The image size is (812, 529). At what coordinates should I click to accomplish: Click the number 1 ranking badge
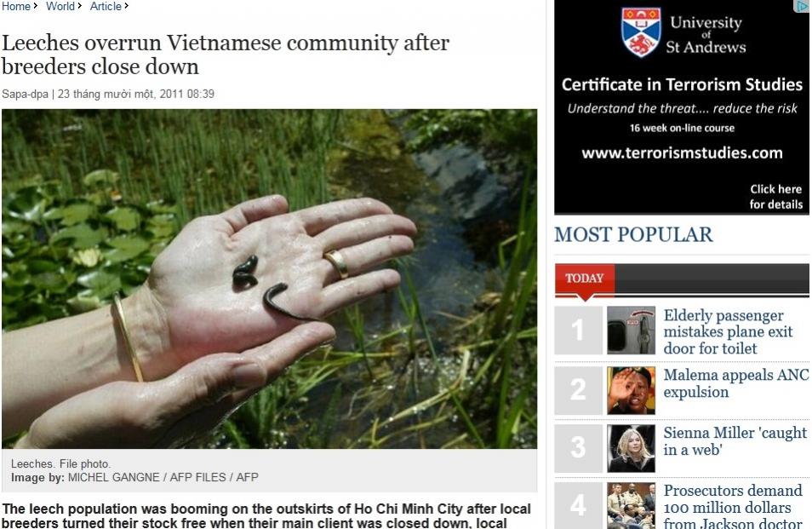pyautogui.click(x=579, y=330)
